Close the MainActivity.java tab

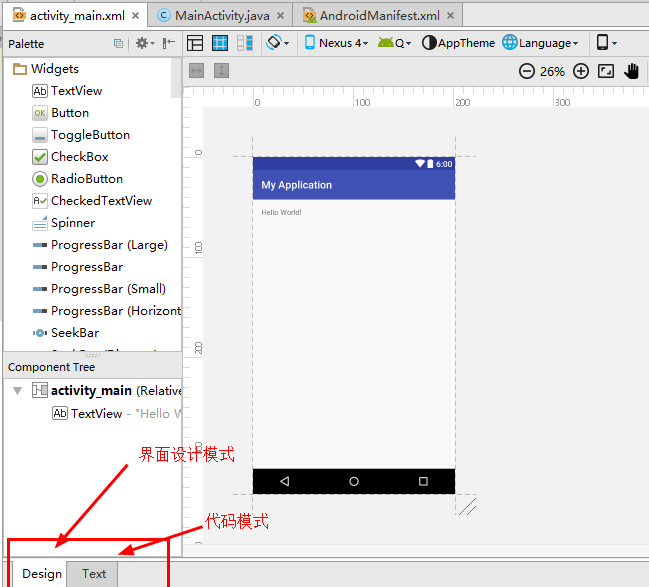coord(281,16)
